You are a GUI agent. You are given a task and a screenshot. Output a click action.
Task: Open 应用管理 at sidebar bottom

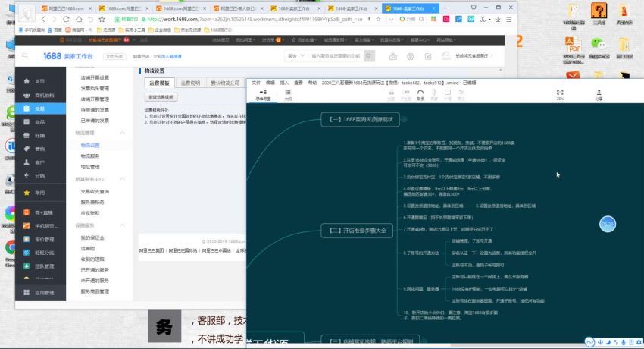[40, 293]
